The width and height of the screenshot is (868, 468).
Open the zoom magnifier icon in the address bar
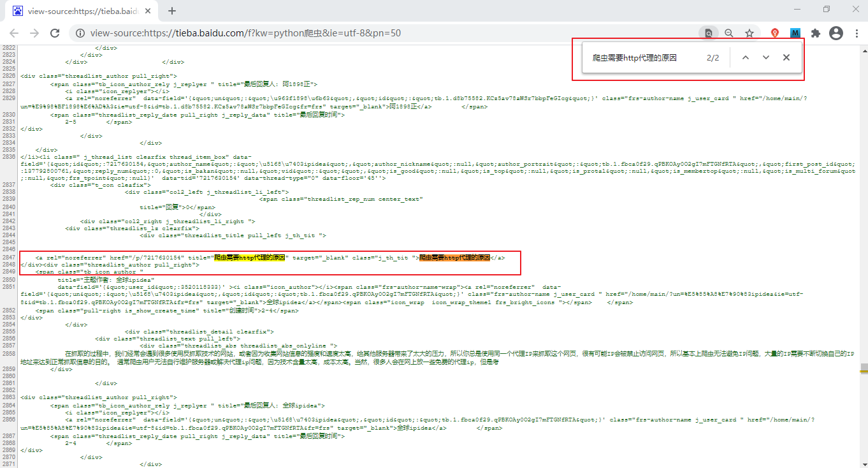729,33
